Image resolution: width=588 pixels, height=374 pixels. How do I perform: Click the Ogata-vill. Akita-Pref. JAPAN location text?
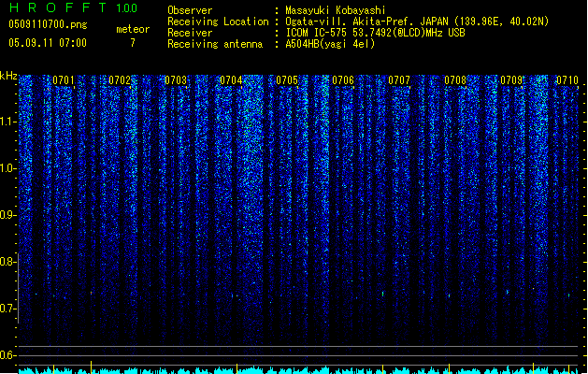tap(417, 22)
